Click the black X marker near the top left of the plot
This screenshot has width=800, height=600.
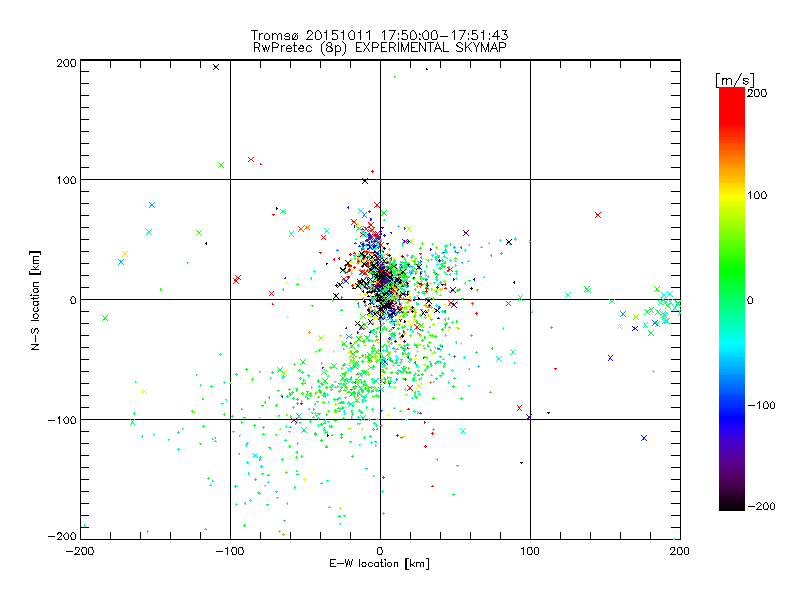216,67
